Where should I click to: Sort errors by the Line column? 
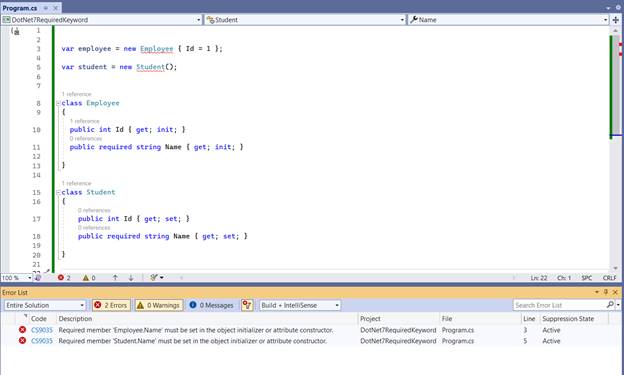(x=530, y=319)
